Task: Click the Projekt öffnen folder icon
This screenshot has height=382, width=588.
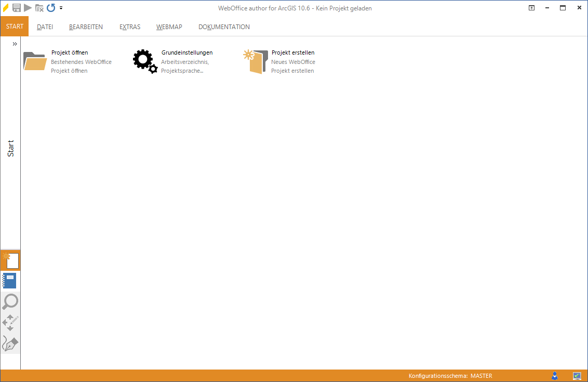Action: coord(35,61)
